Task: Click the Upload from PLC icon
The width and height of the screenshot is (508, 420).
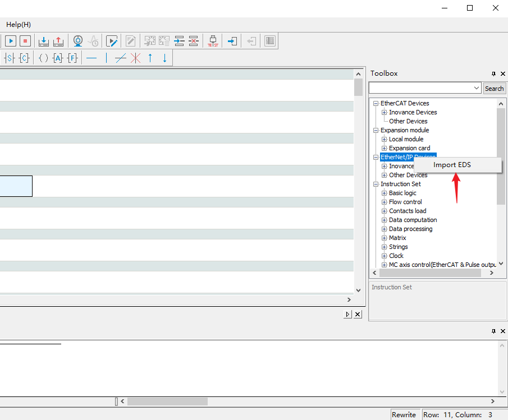Action: (58, 41)
